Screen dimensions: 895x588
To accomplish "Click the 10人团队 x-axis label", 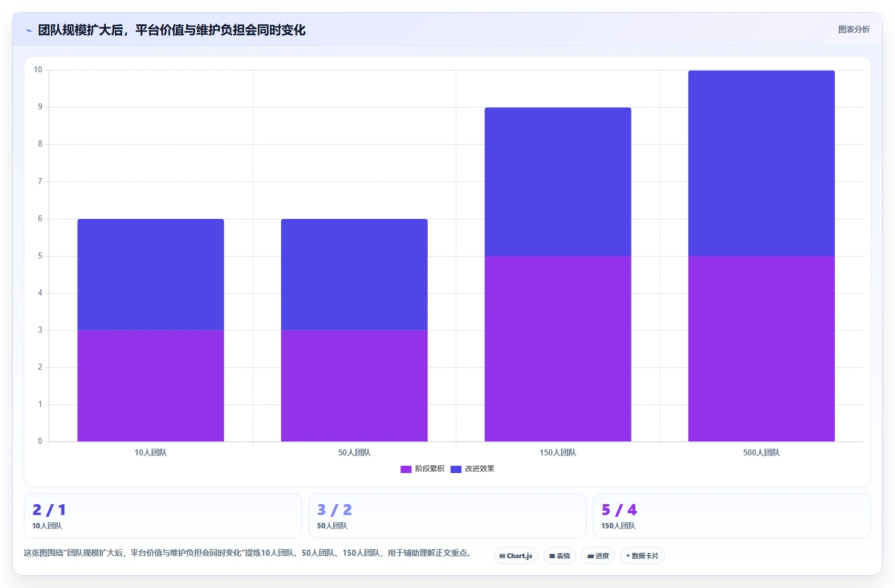I will pyautogui.click(x=150, y=452).
